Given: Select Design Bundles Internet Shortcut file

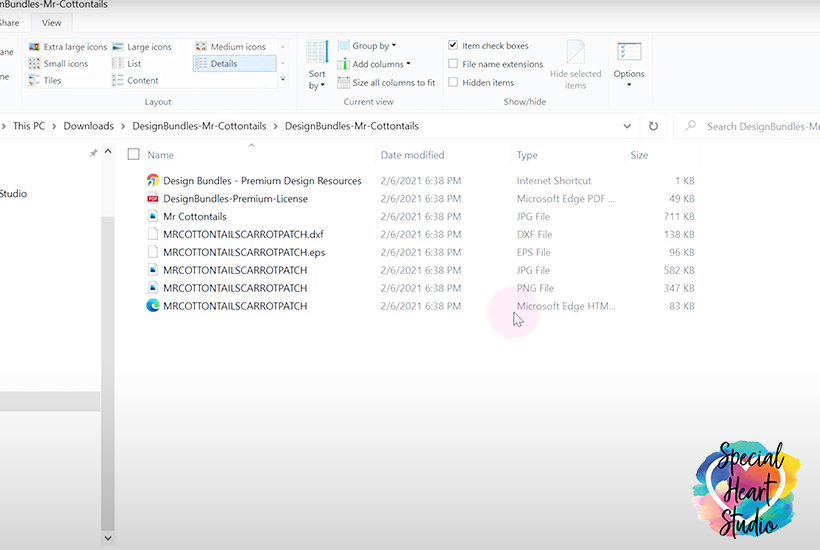Looking at the screenshot, I should coord(262,180).
